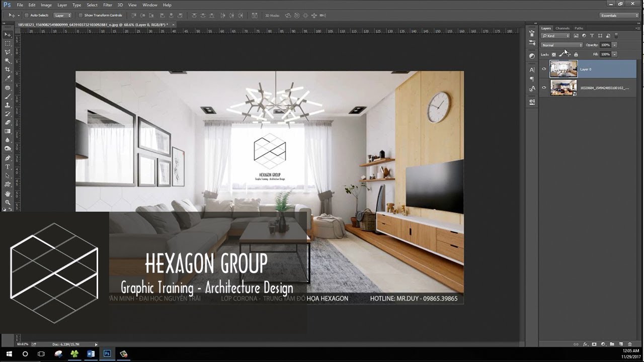This screenshot has height=362, width=644.
Task: Filter layers by shape layers icon
Action: (x=600, y=36)
